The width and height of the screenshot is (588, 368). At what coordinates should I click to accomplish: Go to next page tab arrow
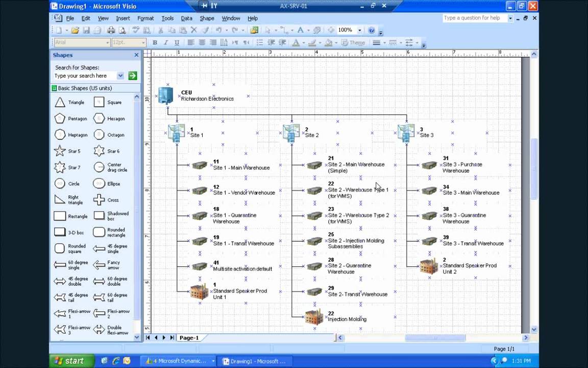click(163, 337)
